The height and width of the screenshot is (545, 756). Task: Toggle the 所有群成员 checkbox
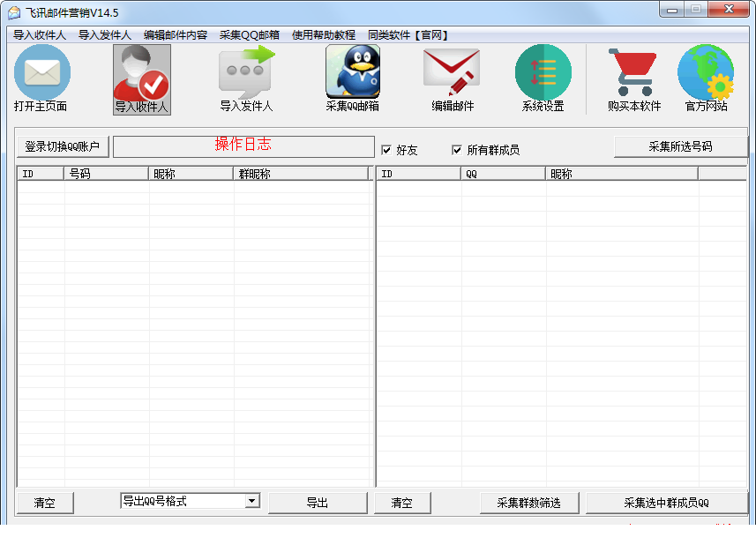[457, 150]
